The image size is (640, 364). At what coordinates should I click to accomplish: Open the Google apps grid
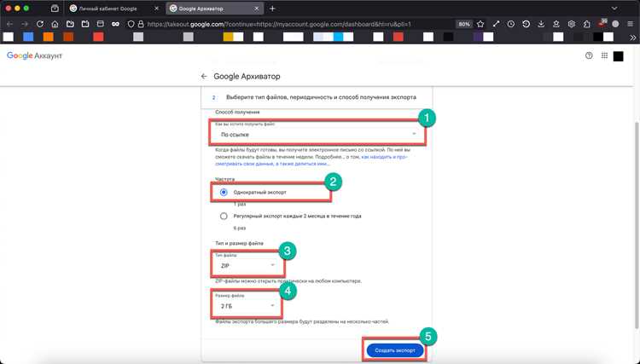tap(604, 56)
